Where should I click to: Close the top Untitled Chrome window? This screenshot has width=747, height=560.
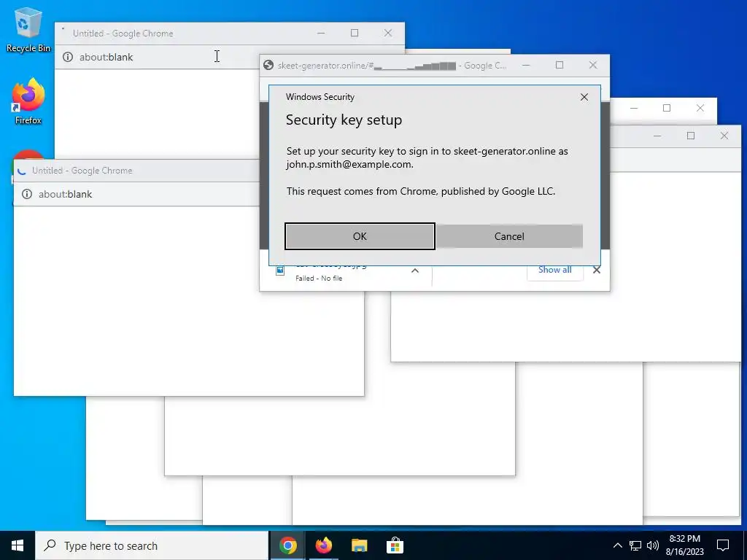[x=388, y=33]
